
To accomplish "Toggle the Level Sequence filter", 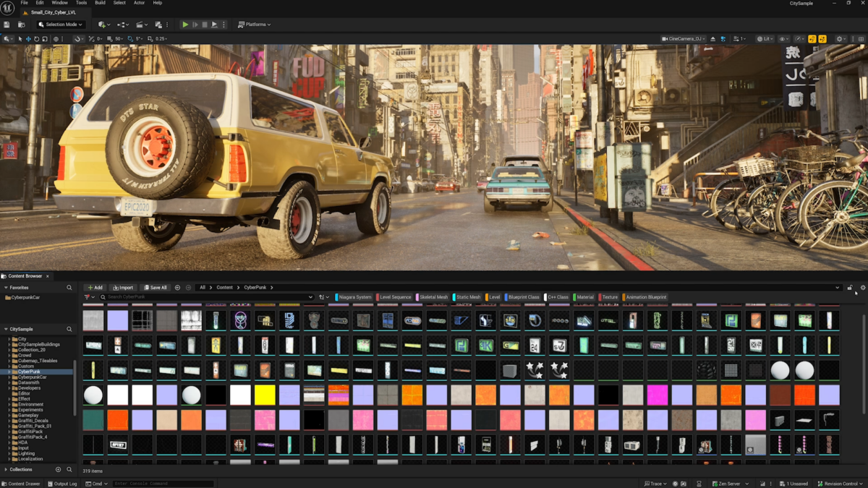I will click(x=394, y=297).
